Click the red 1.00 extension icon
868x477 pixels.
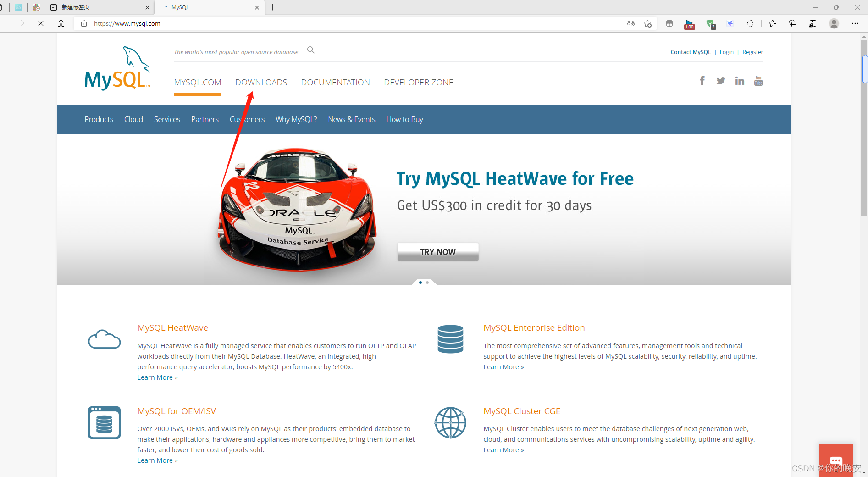coord(690,24)
